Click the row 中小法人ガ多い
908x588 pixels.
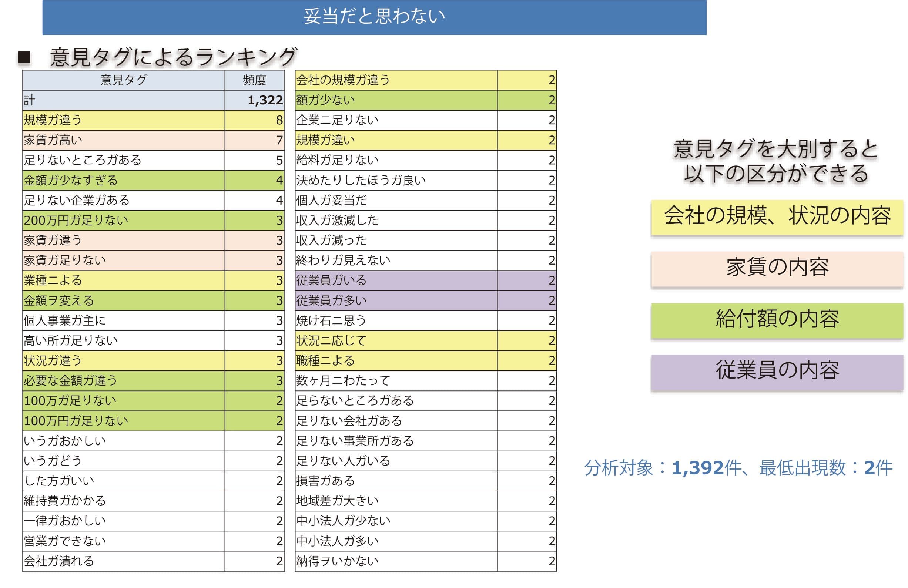[426, 541]
